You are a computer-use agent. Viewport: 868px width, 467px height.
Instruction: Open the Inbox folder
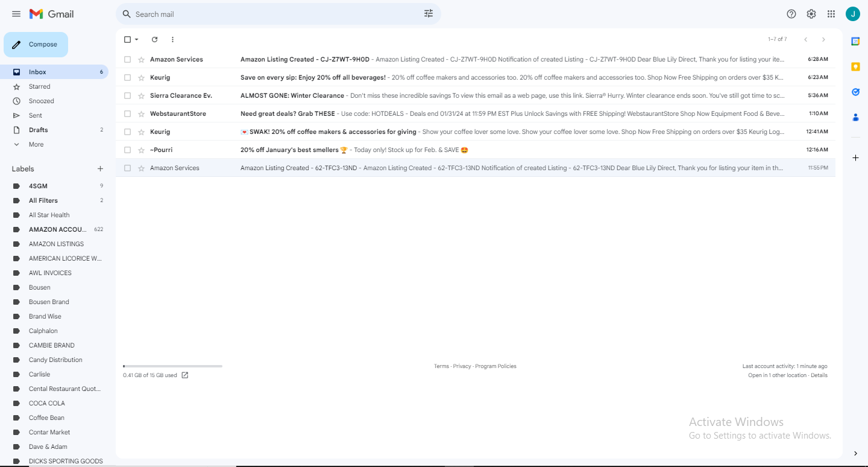pos(54,72)
